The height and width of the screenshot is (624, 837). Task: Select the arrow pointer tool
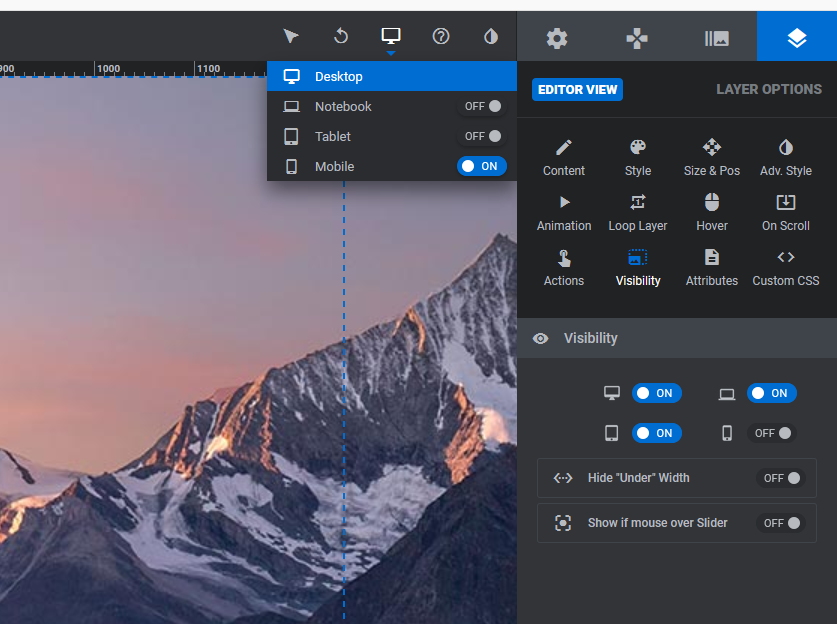click(290, 36)
